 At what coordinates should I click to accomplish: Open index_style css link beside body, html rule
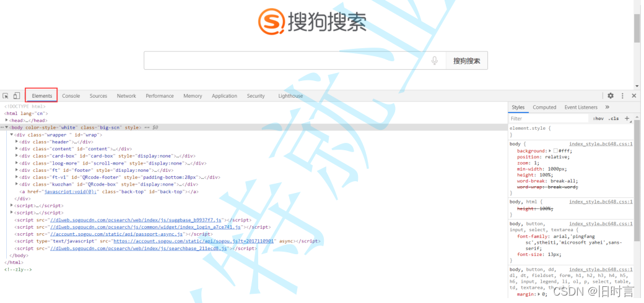[601, 202]
